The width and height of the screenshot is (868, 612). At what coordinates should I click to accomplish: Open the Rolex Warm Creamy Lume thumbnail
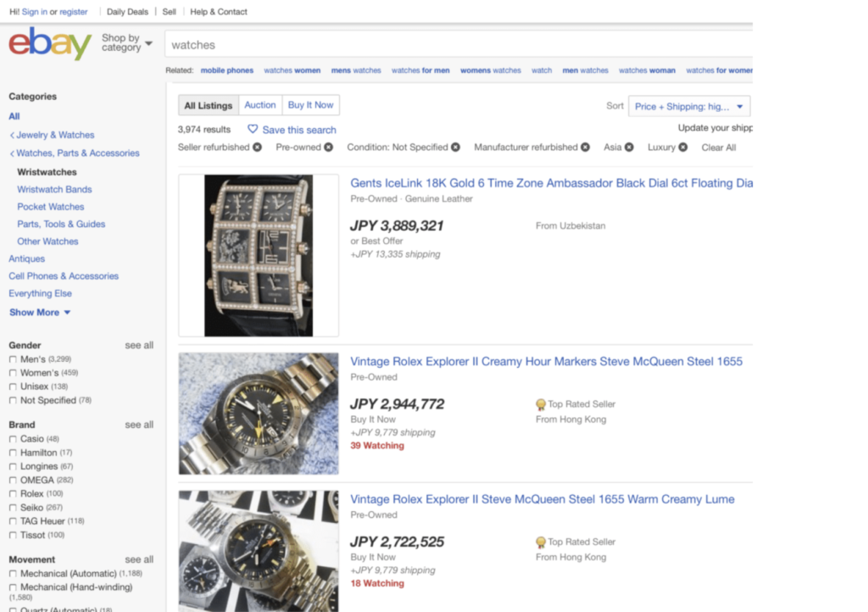coord(259,551)
